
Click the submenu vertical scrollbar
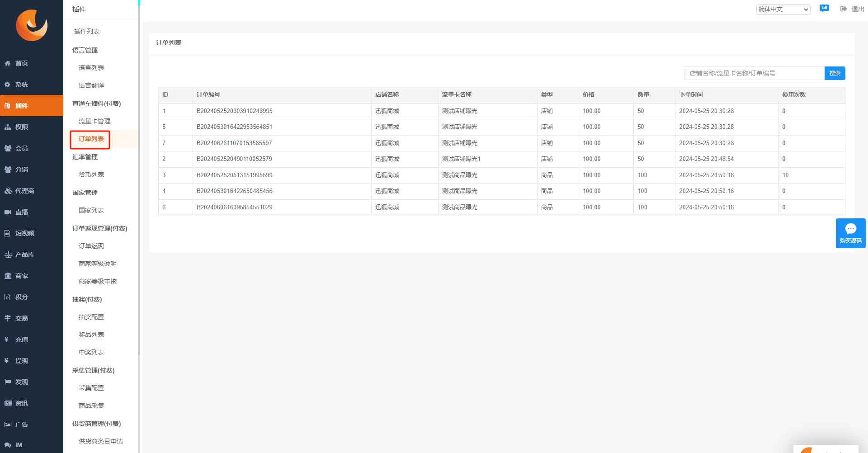pos(139,226)
